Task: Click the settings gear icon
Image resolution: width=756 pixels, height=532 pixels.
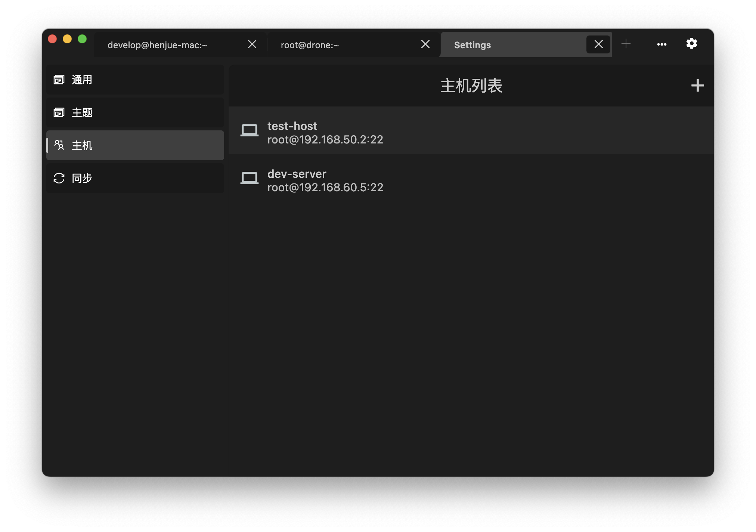Action: click(x=691, y=44)
